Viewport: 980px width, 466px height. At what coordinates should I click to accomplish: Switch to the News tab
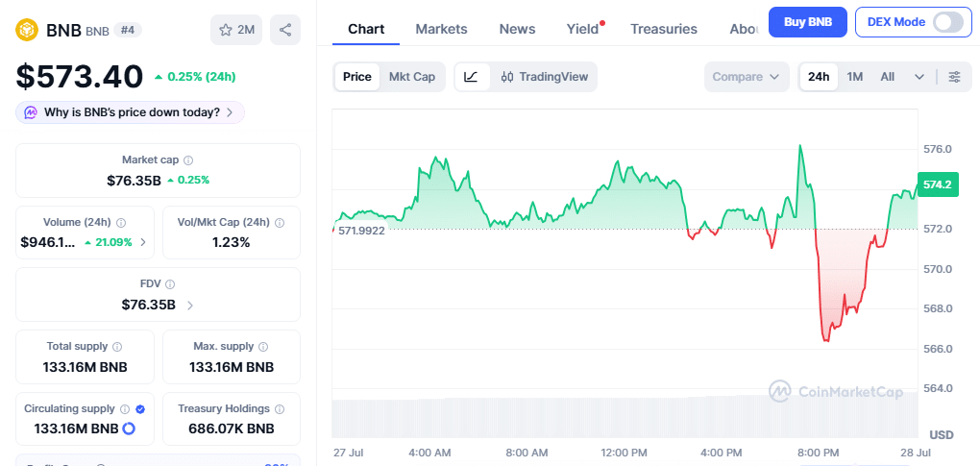517,29
